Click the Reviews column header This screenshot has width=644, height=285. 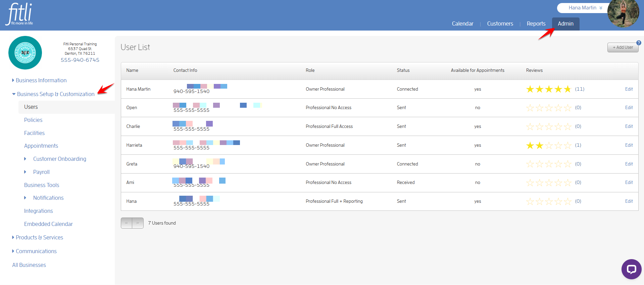(534, 70)
